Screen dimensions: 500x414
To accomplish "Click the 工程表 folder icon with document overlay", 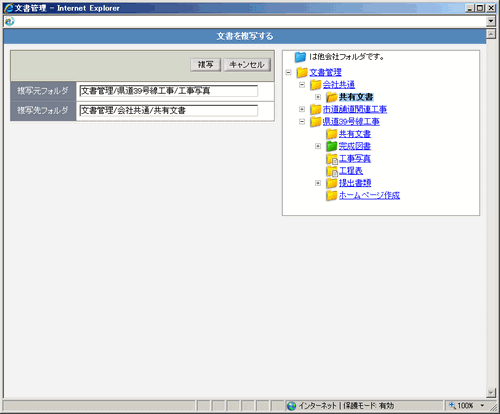I will (x=332, y=171).
